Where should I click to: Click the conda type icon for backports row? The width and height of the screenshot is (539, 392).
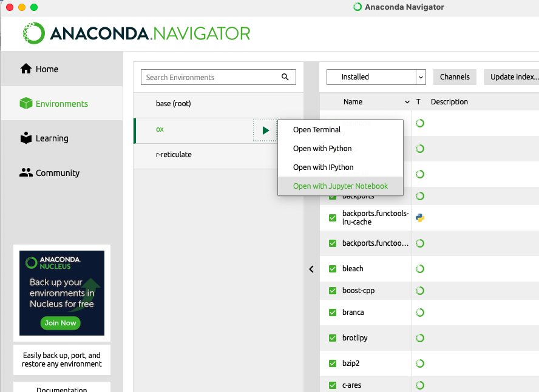[x=419, y=196]
